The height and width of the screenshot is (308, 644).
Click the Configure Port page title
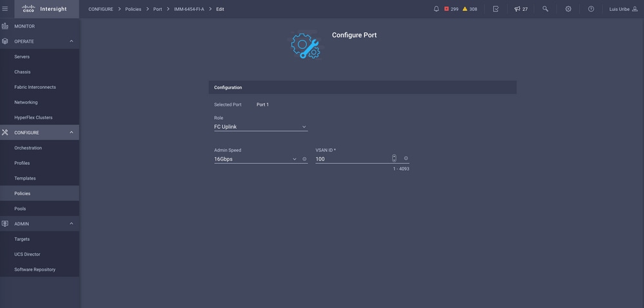pyautogui.click(x=354, y=35)
